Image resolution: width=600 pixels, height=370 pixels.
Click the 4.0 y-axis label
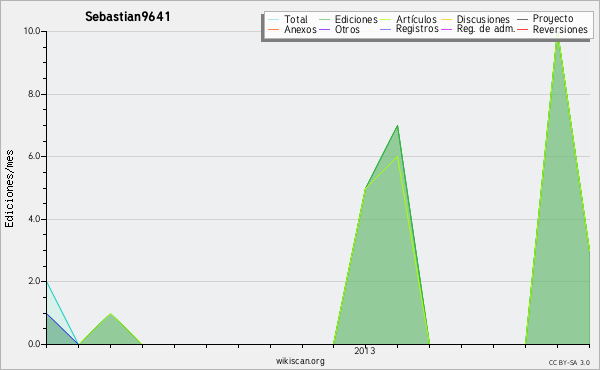[x=34, y=219]
